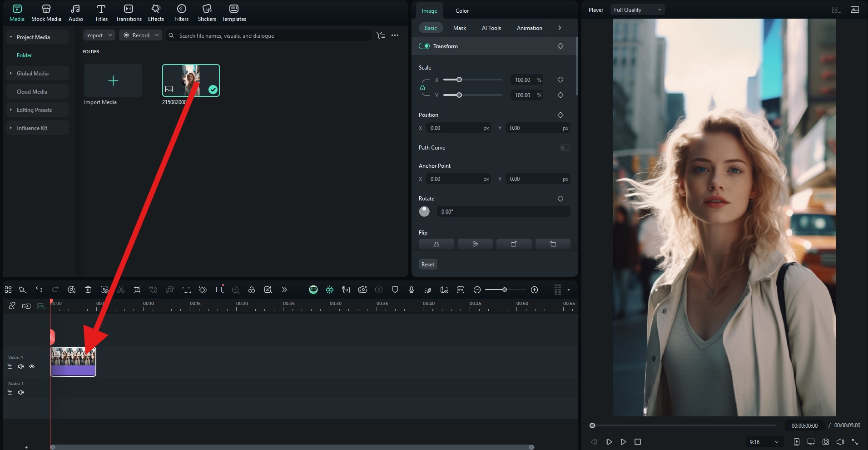
Task: Open the Stock Media tab
Action: point(46,13)
